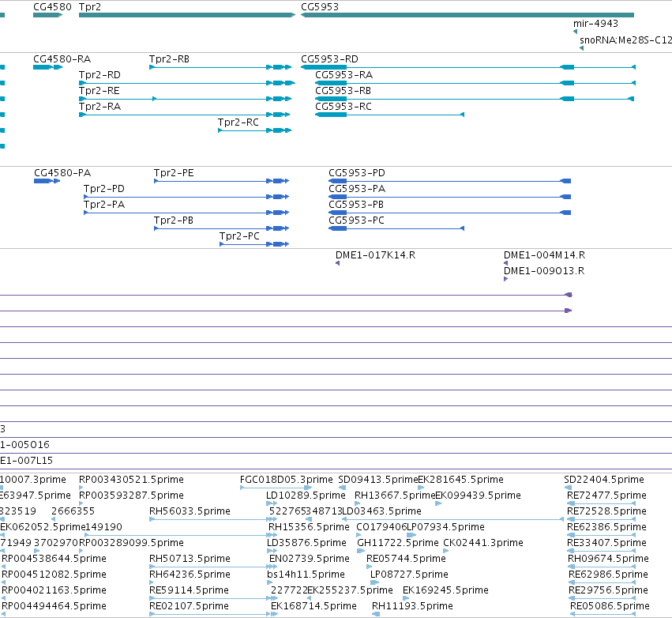Click the CG4580 gene arrow
This screenshot has width=672, height=618.
click(47, 15)
